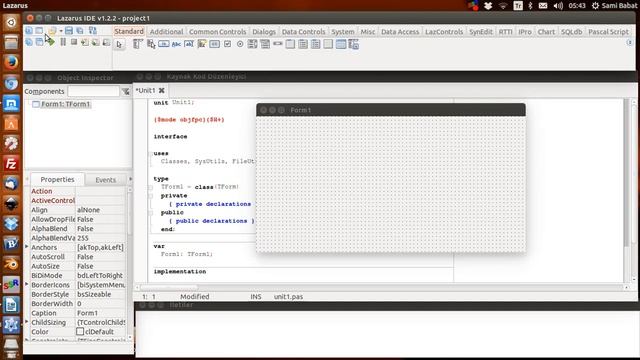Click the component filter funnel icon
This screenshot has width=640, height=360.
(126, 91)
